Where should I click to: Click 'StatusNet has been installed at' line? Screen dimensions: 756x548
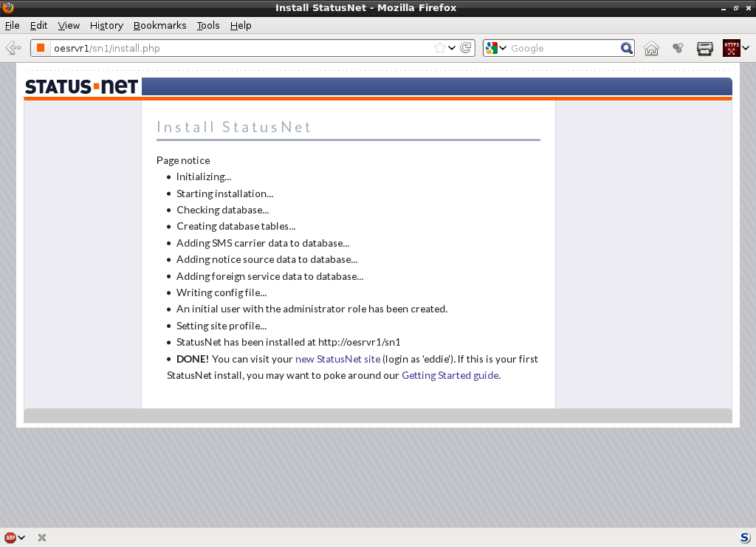coord(288,342)
